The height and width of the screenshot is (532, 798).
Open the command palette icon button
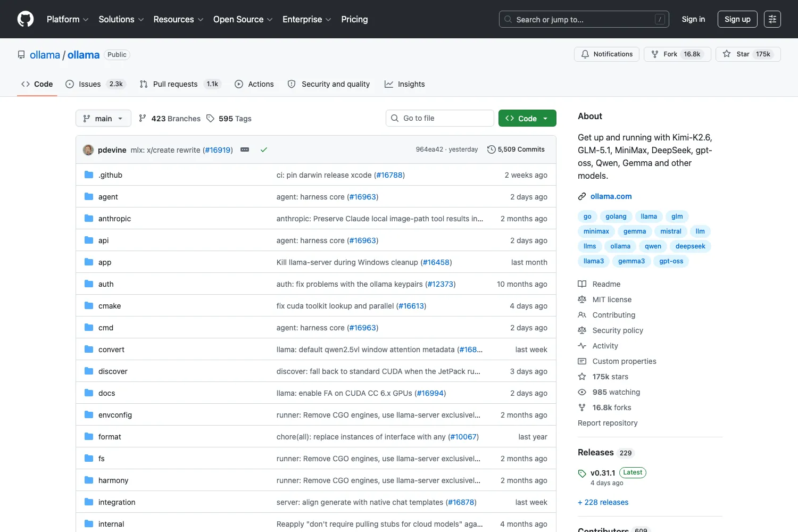pos(772,19)
